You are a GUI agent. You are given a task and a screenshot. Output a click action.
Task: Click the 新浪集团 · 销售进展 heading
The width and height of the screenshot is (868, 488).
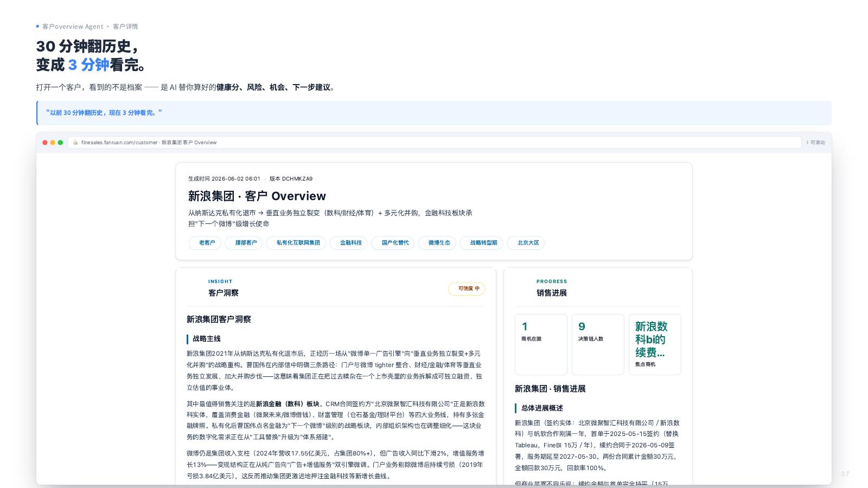[550, 389]
